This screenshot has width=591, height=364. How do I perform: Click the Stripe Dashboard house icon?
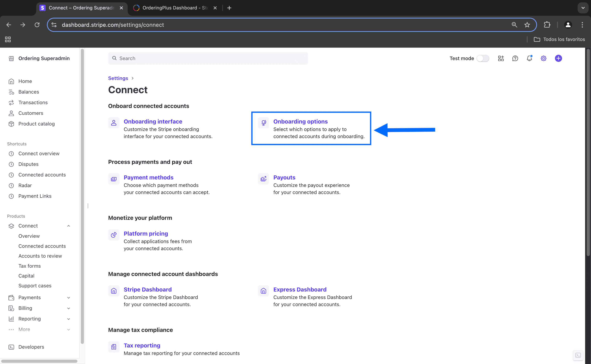[x=114, y=291]
